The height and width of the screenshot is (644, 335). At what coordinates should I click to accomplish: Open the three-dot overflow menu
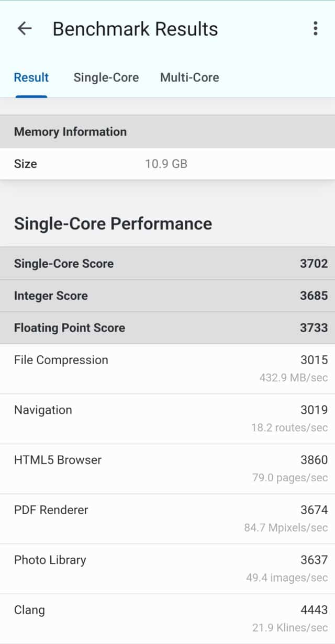pyautogui.click(x=315, y=28)
